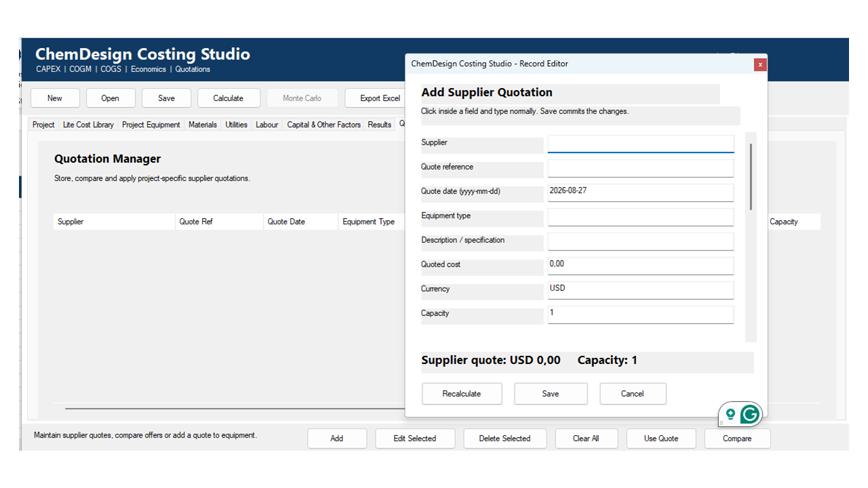Click the 'Capacity: 1' summary text

[x=608, y=361]
